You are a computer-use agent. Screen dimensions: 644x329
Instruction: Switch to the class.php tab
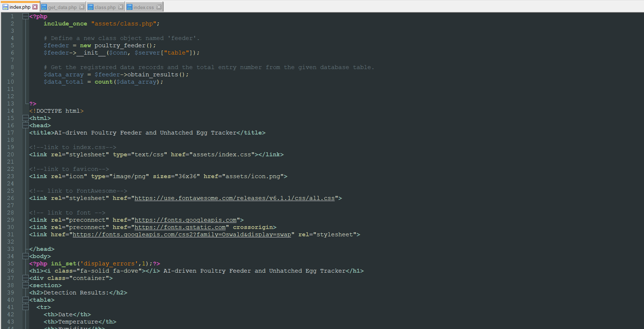104,7
